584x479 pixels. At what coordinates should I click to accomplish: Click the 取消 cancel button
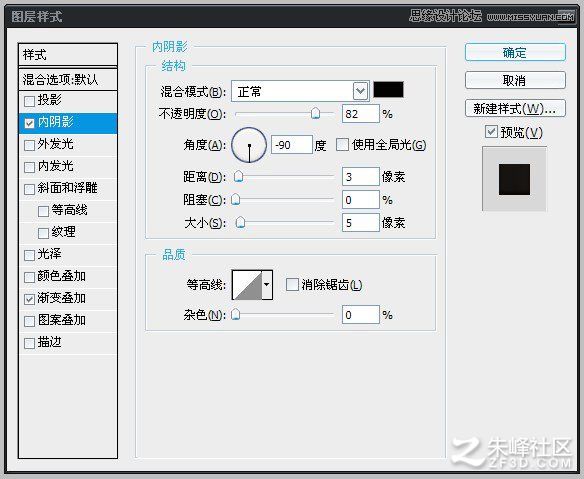(x=515, y=80)
